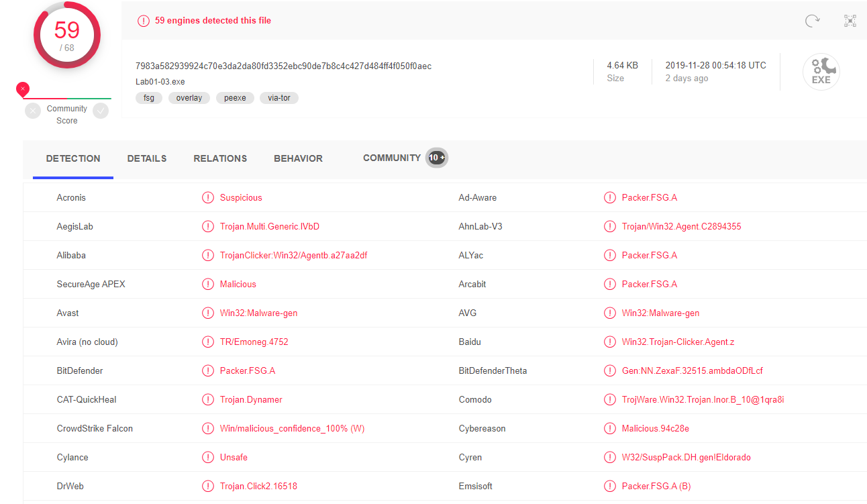Click the 2019-11-28 00:54:18 UTC timestamp
This screenshot has width=867, height=504.
click(x=715, y=65)
